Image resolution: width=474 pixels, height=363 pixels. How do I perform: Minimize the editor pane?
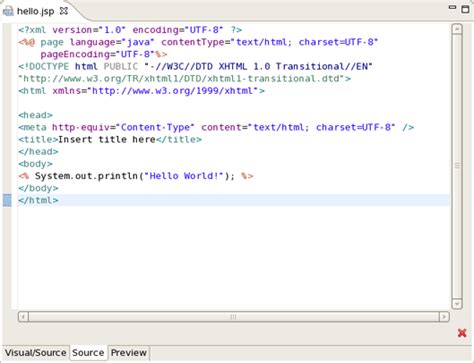click(x=452, y=7)
